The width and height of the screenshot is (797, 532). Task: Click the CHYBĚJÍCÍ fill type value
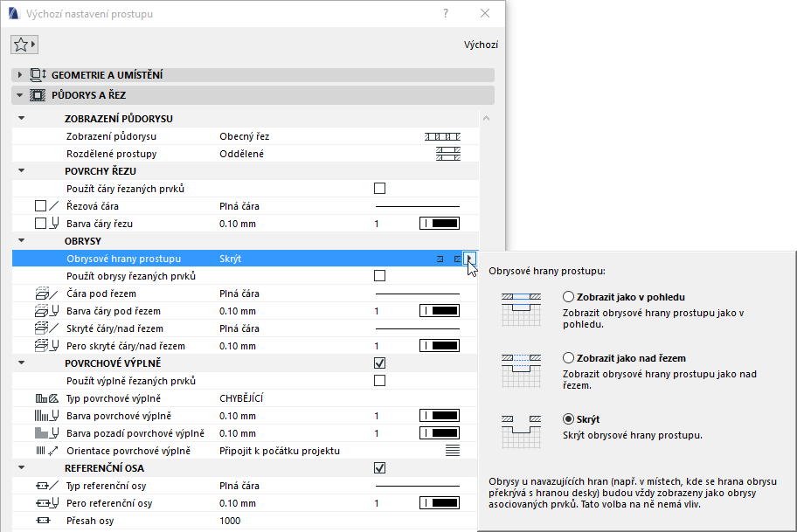point(241,398)
